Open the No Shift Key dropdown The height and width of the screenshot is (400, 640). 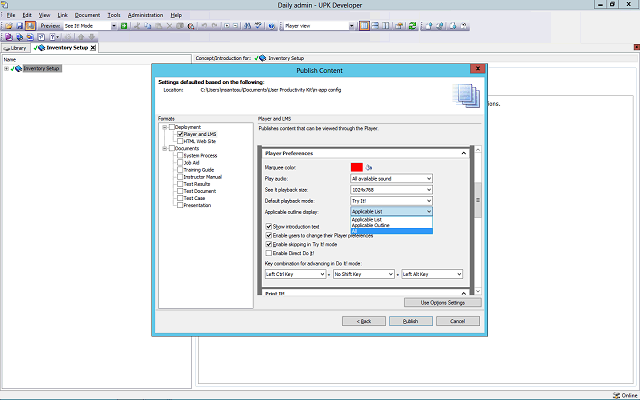click(x=364, y=274)
